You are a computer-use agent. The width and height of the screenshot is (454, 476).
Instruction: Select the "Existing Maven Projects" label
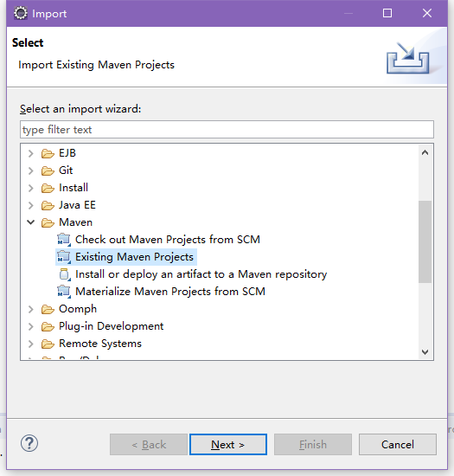134,257
